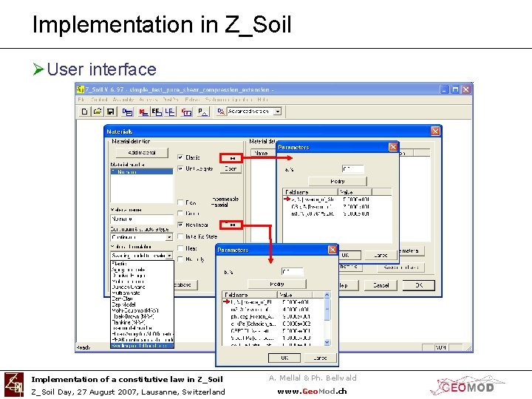
Task: Select the highlighted entry in Material number list
Action: [x=142, y=171]
